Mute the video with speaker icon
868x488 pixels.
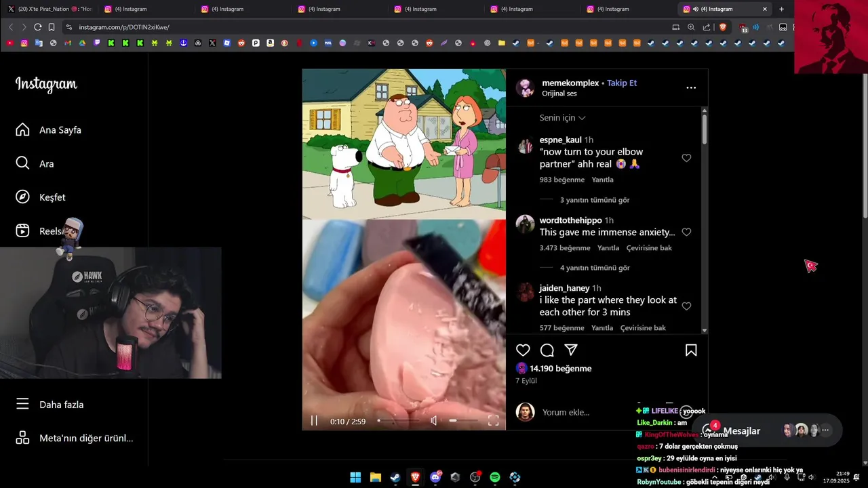tap(434, 421)
